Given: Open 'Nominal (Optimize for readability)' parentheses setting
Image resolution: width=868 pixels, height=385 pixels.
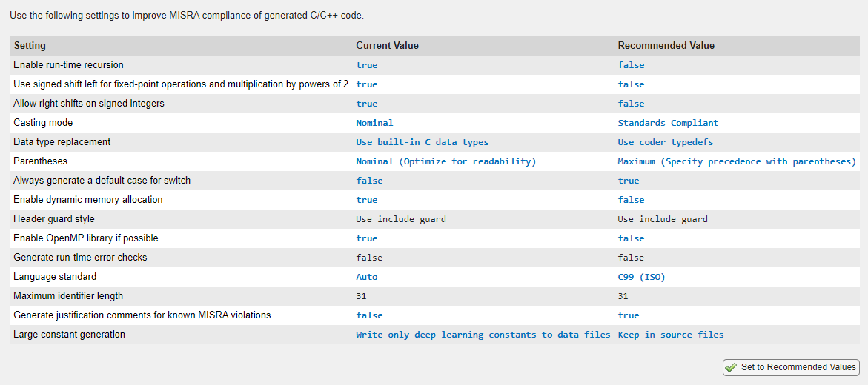Looking at the screenshot, I should pos(445,161).
